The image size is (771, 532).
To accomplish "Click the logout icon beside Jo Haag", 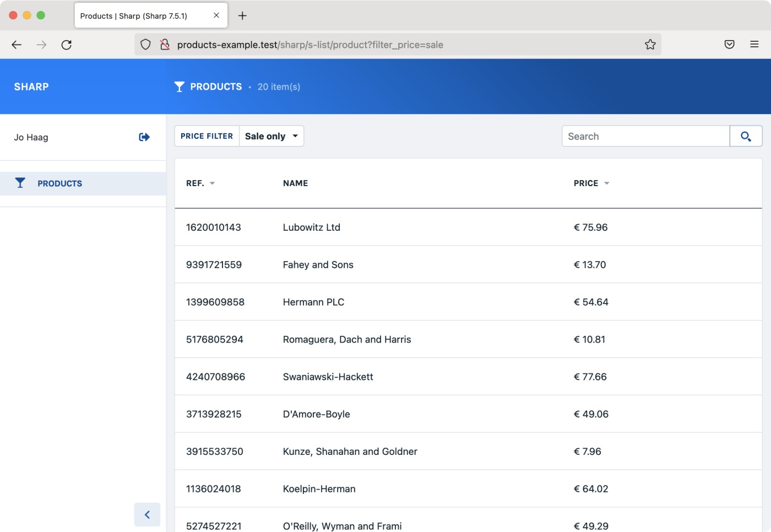I will [144, 137].
